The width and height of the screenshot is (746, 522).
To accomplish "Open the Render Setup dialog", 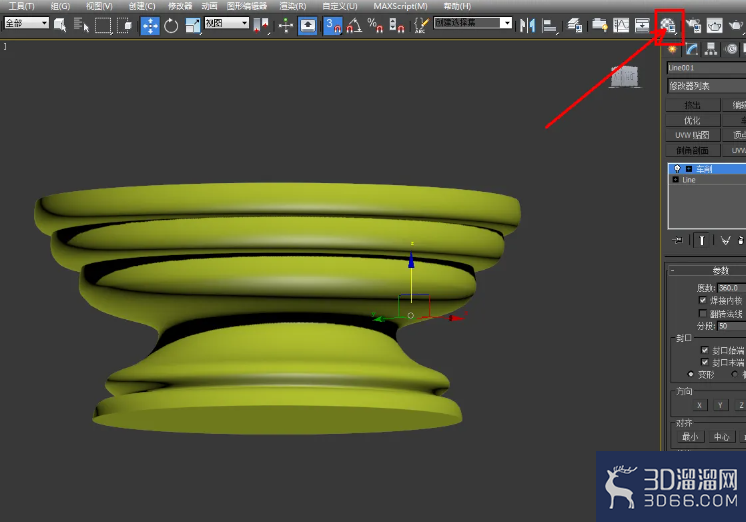I will click(694, 25).
